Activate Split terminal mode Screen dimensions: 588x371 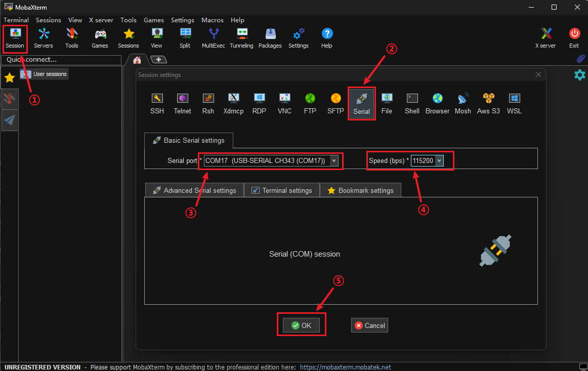click(x=185, y=38)
